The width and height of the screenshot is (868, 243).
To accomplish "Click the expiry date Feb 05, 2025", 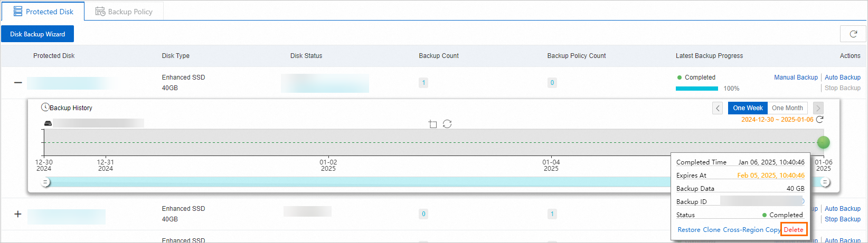I will (x=771, y=176).
